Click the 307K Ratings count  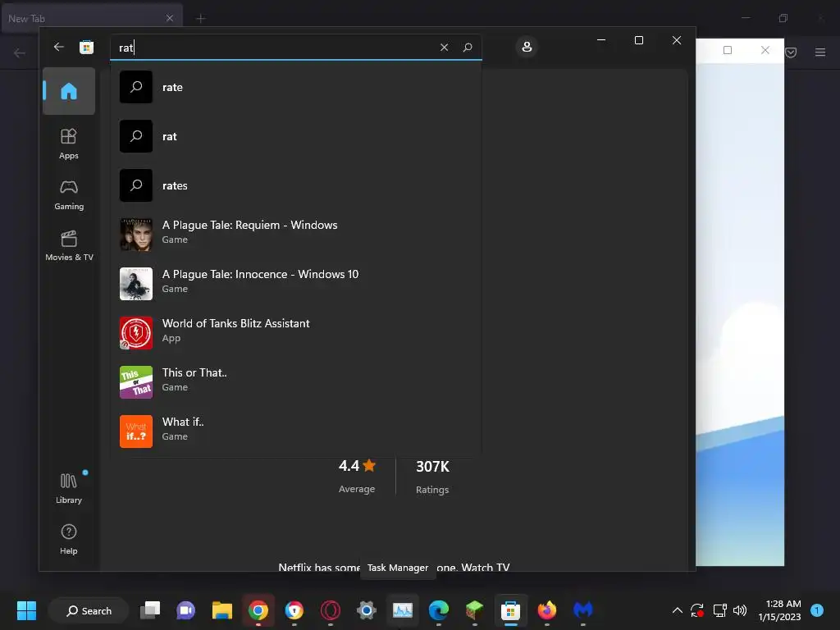pos(432,477)
